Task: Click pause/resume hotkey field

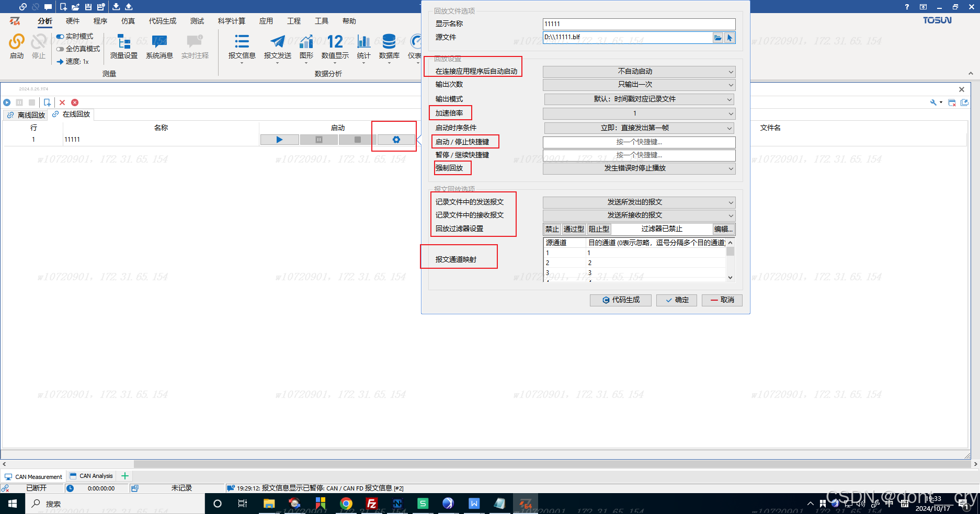Action: point(639,155)
